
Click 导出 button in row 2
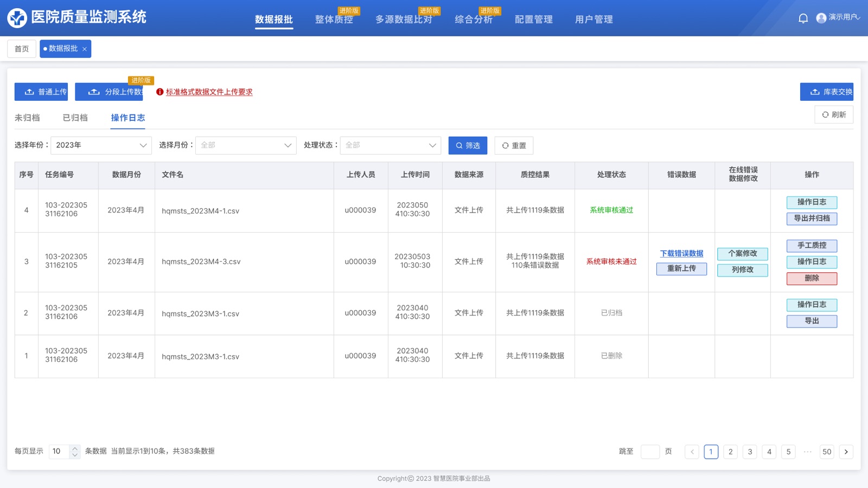pyautogui.click(x=812, y=321)
